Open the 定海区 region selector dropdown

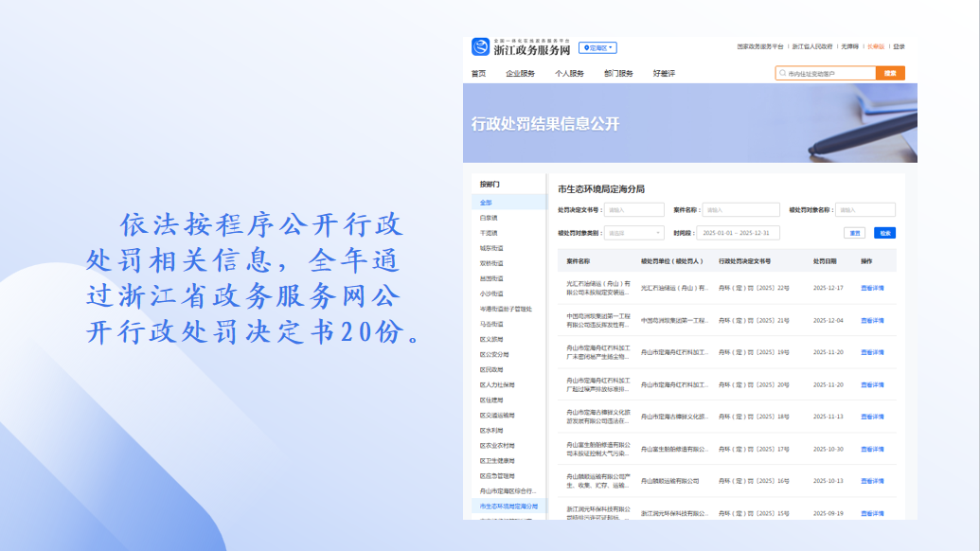597,47
